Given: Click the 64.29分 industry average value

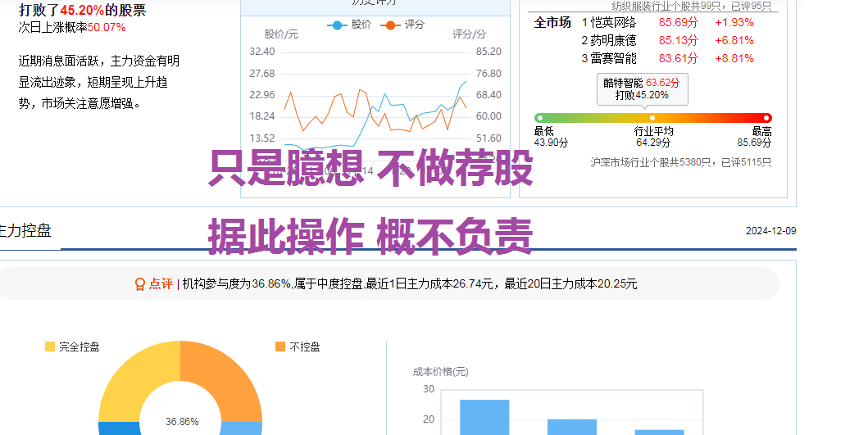Looking at the screenshot, I should (x=653, y=143).
